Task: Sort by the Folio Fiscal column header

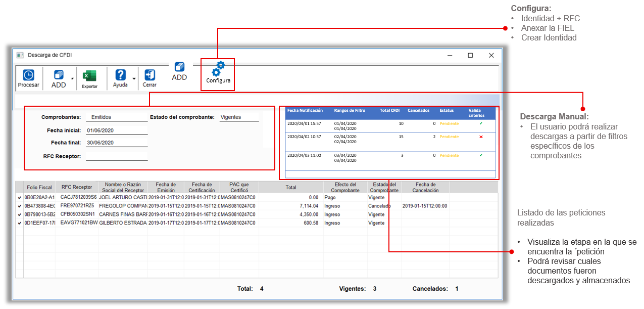Action: coord(39,187)
